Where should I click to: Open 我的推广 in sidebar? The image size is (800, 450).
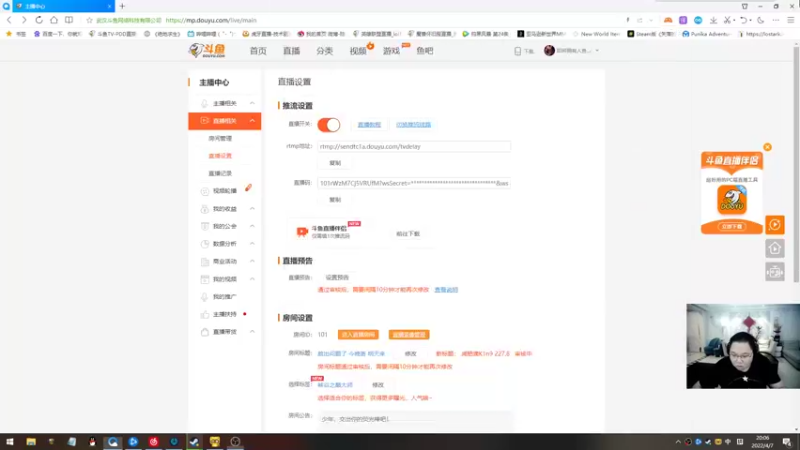coord(224,296)
